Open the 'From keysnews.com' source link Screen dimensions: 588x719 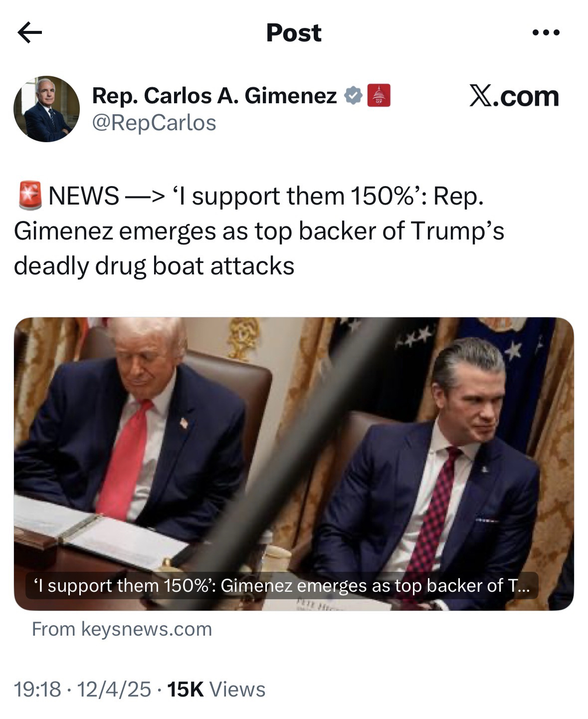122,629
